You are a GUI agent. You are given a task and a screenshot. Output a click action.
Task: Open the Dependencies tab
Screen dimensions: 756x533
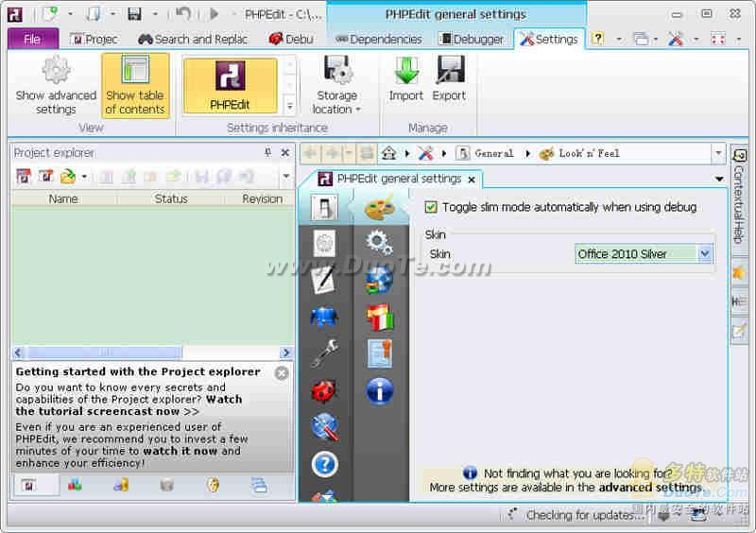379,39
